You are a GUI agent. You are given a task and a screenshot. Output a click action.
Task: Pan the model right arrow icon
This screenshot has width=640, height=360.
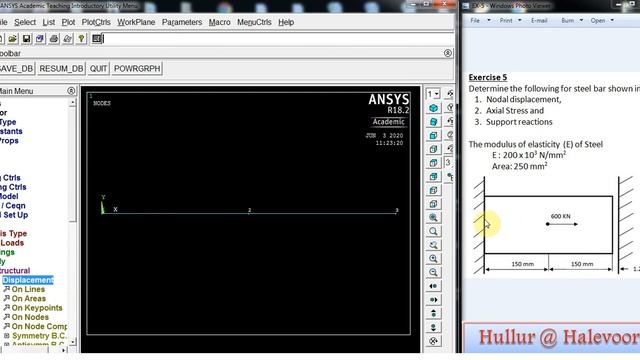[433, 300]
